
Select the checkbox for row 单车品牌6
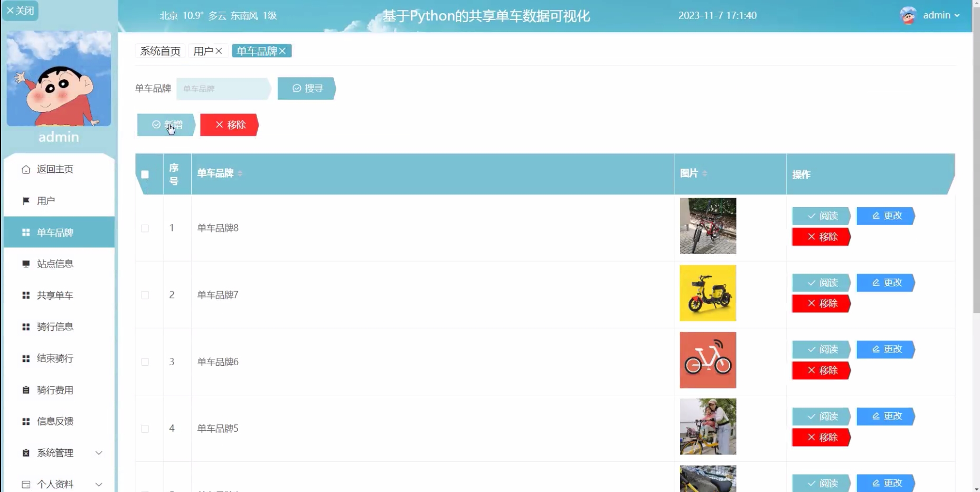point(145,362)
